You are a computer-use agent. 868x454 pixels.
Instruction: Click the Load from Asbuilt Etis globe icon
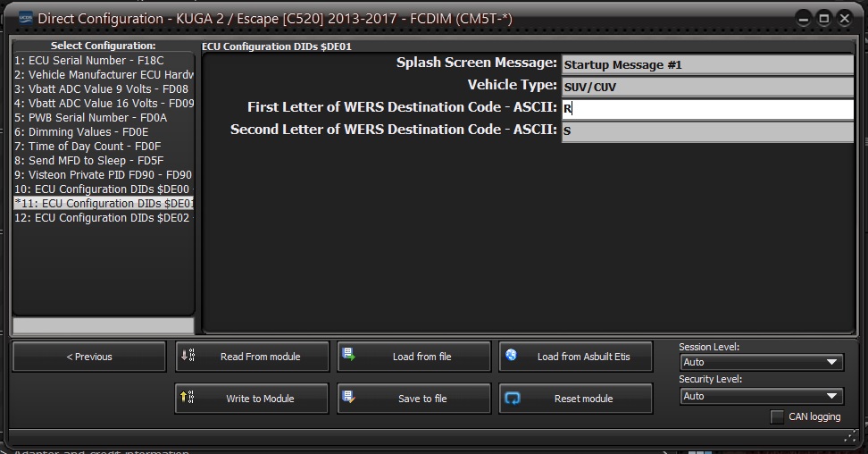click(511, 355)
